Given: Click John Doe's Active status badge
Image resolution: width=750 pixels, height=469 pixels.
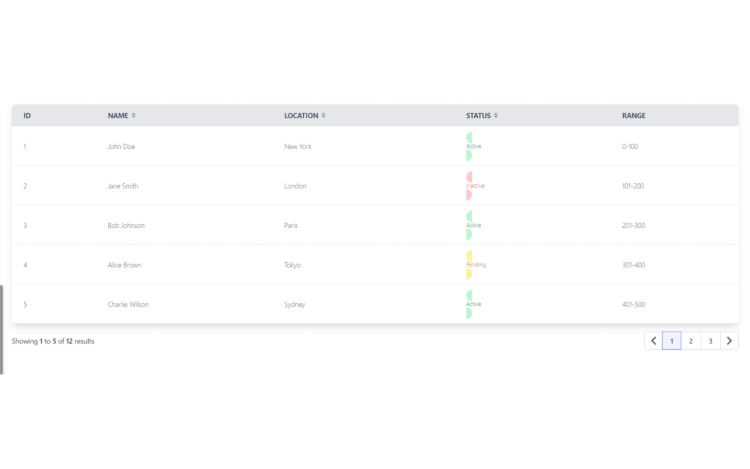Looking at the screenshot, I should (474, 146).
